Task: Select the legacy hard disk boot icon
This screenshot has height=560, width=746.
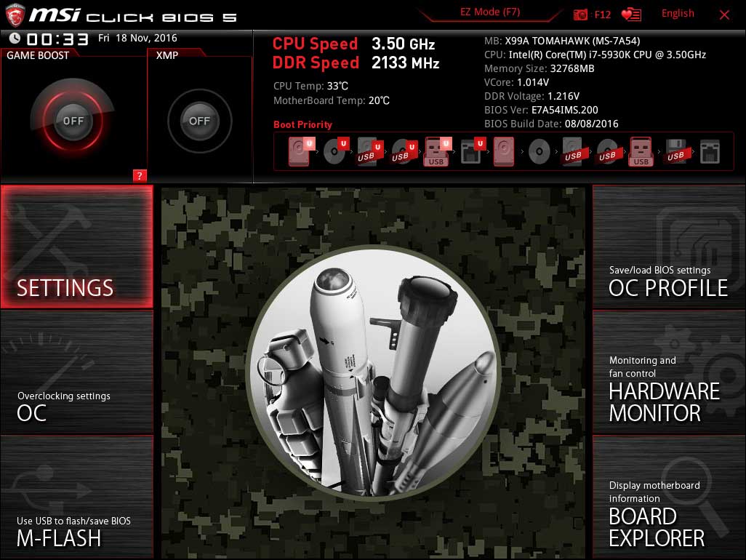Action: coord(503,151)
